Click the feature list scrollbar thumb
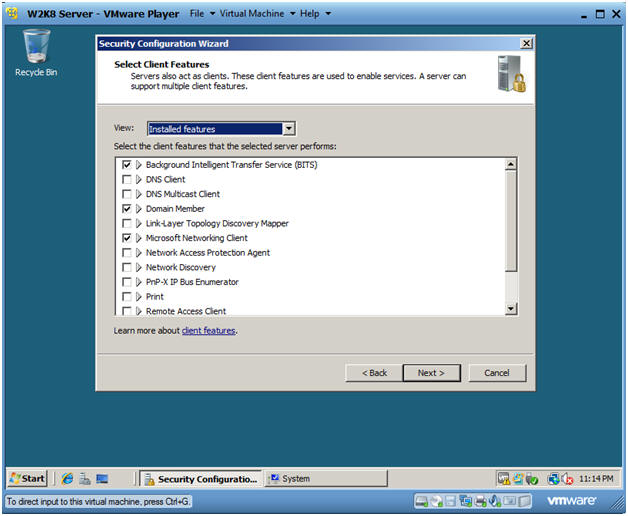This screenshot has width=628, height=516. click(x=511, y=221)
